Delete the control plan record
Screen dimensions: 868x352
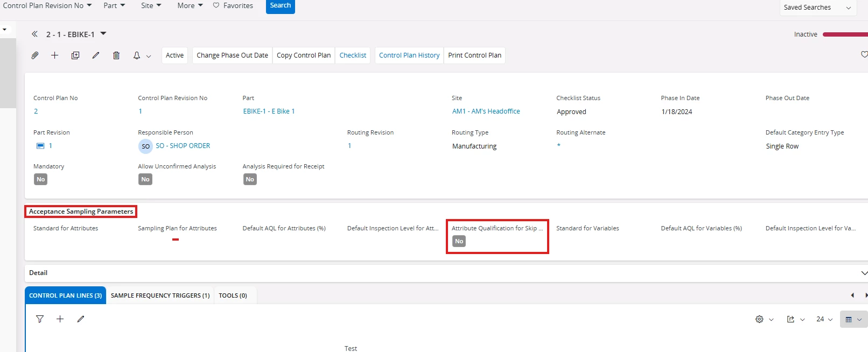click(x=116, y=55)
